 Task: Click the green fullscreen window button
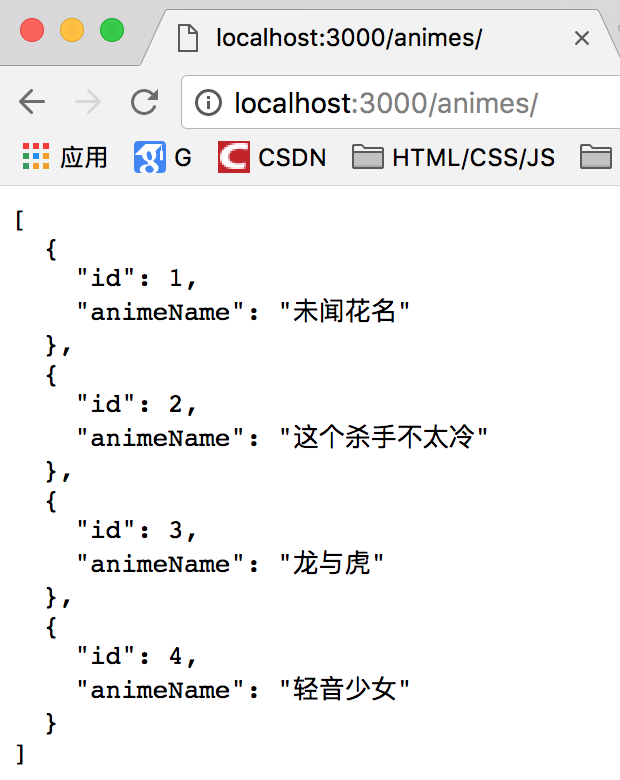click(x=112, y=30)
